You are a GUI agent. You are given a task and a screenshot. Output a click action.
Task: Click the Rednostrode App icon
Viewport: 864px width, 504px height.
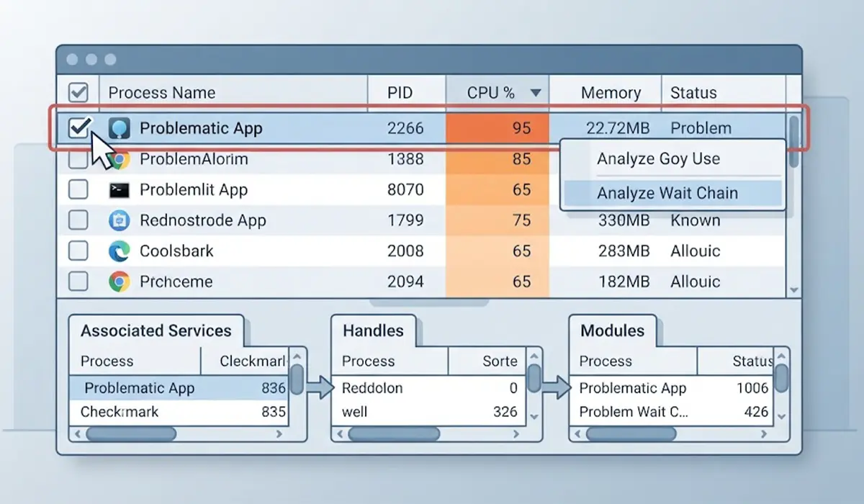point(119,220)
